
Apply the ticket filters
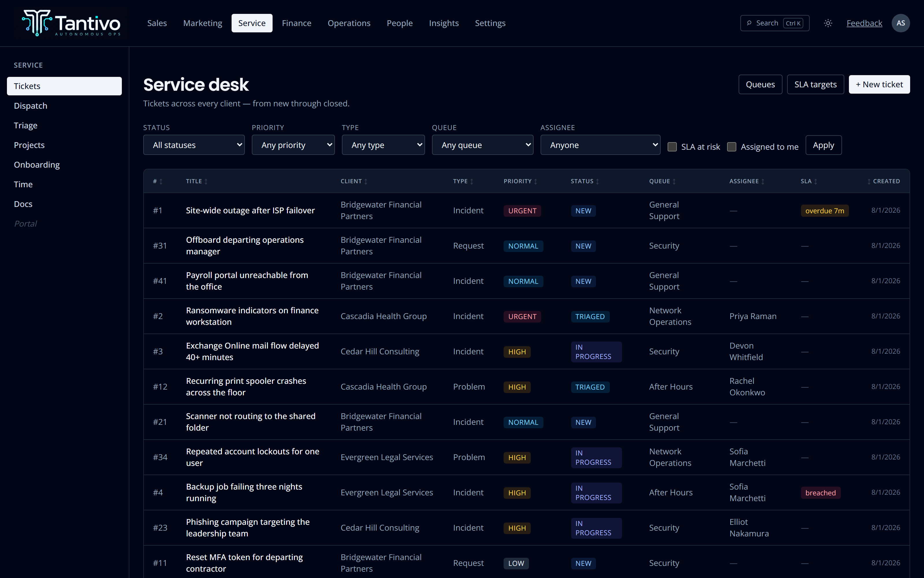pos(824,145)
